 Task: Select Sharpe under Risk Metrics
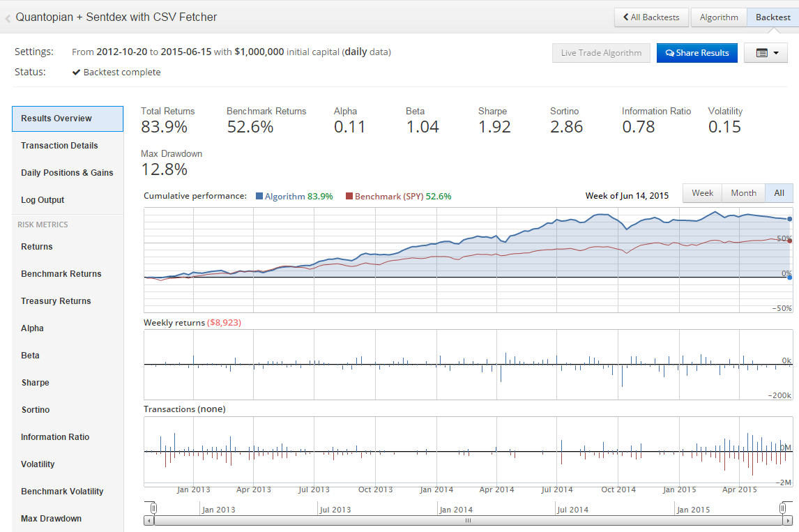[35, 383]
